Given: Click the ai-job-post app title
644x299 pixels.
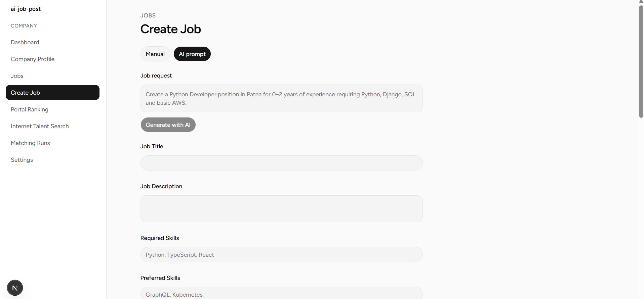Looking at the screenshot, I should (x=26, y=9).
